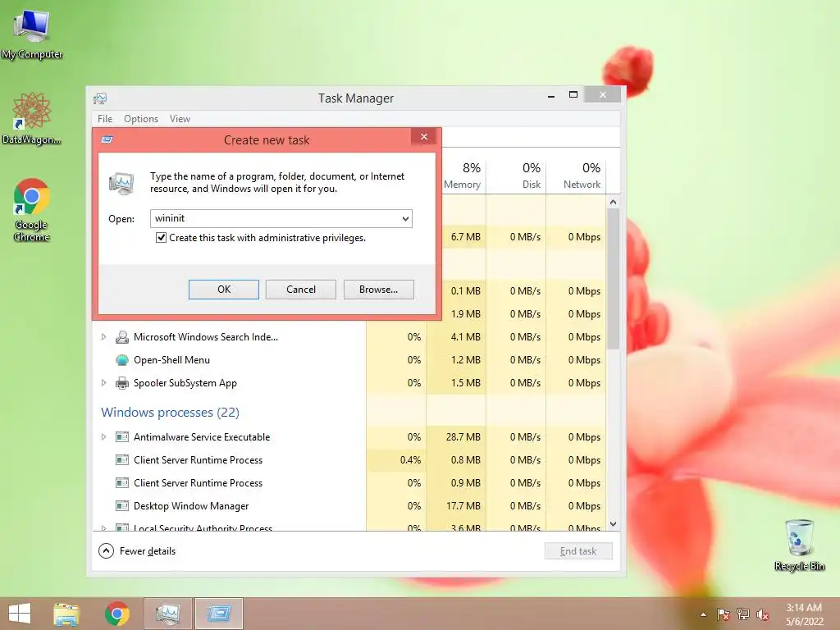Click the process list scroll down arrow
Image resolution: width=840 pixels, height=630 pixels.
(614, 524)
